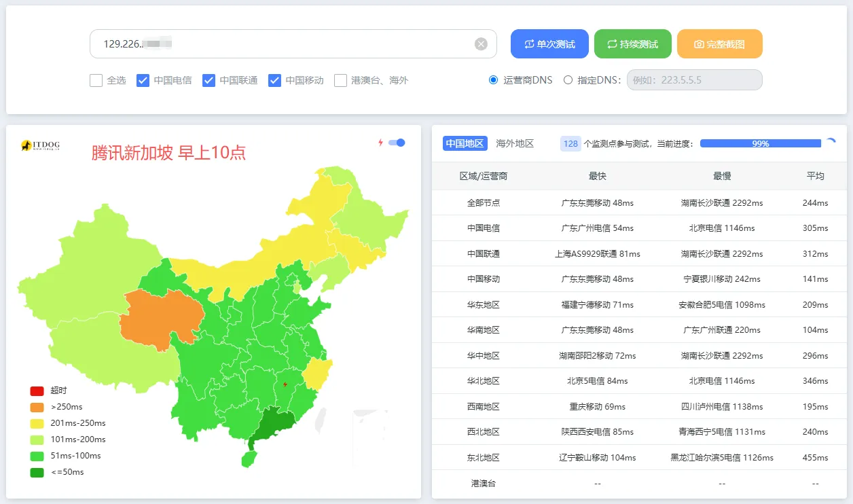Click the light green 101ms-200ms legend swatch
Screen dimensions: 853x504
point(37,439)
